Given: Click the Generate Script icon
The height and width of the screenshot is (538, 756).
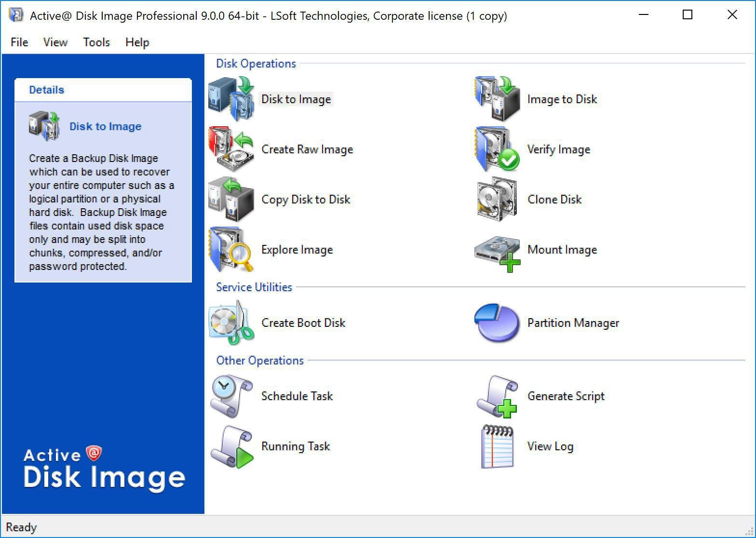Looking at the screenshot, I should point(497,396).
